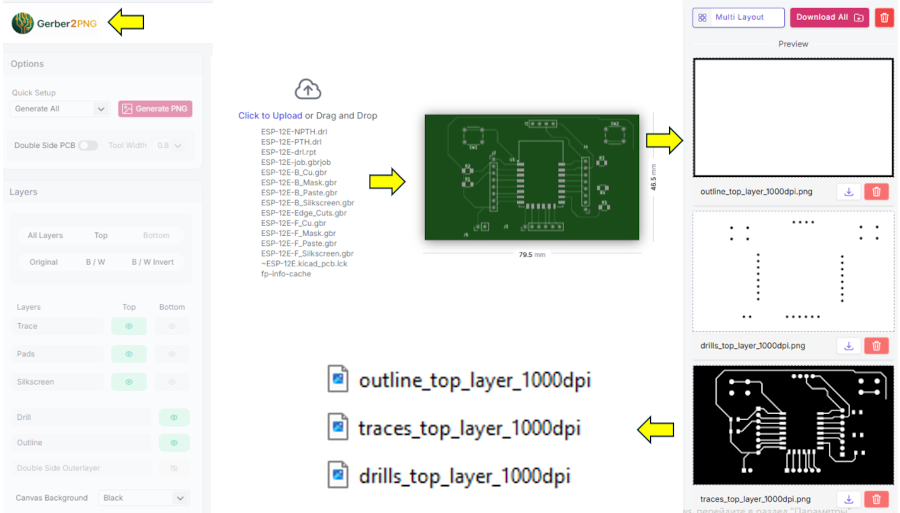The width and height of the screenshot is (900, 513).
Task: Download drills_top_layer_1000dpi.png via its download icon
Action: [849, 346]
